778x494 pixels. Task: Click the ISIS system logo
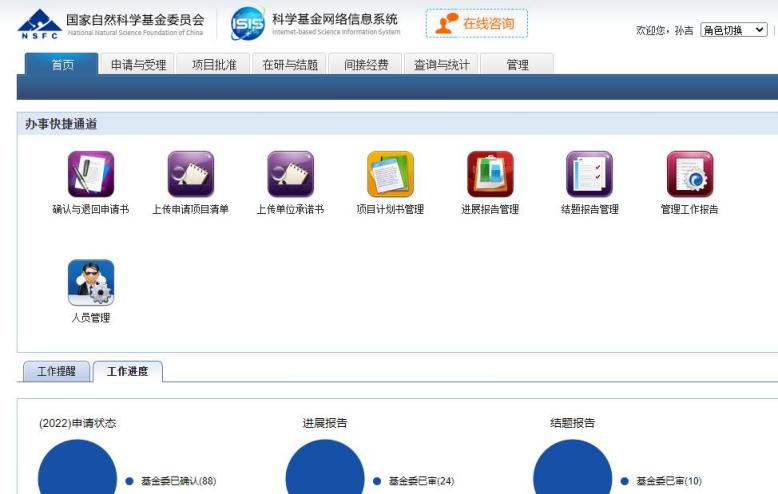coord(248,24)
